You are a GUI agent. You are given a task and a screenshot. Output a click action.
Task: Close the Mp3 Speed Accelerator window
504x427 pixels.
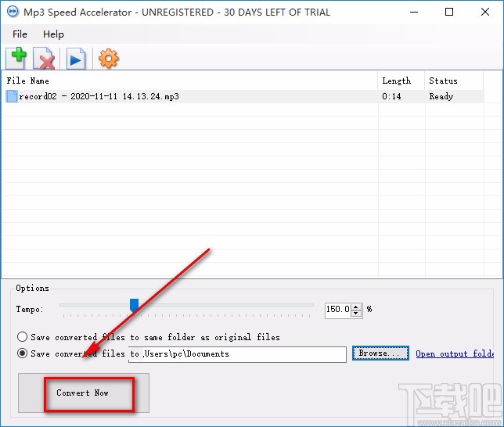coord(485,13)
